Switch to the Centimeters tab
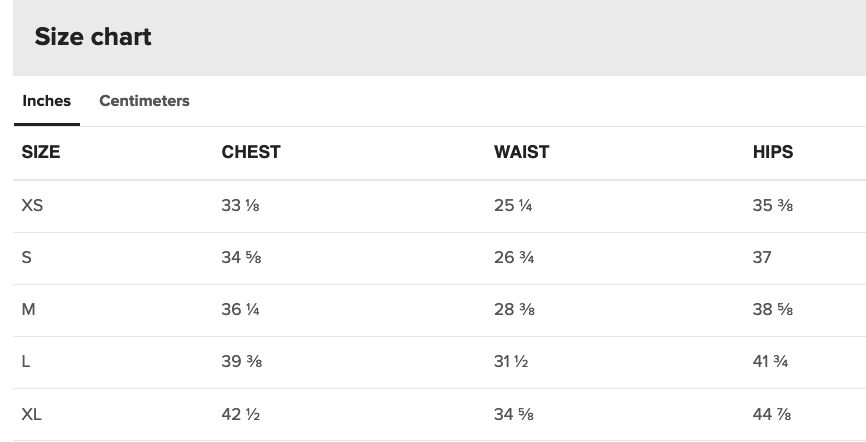The image size is (866, 442). point(144,101)
